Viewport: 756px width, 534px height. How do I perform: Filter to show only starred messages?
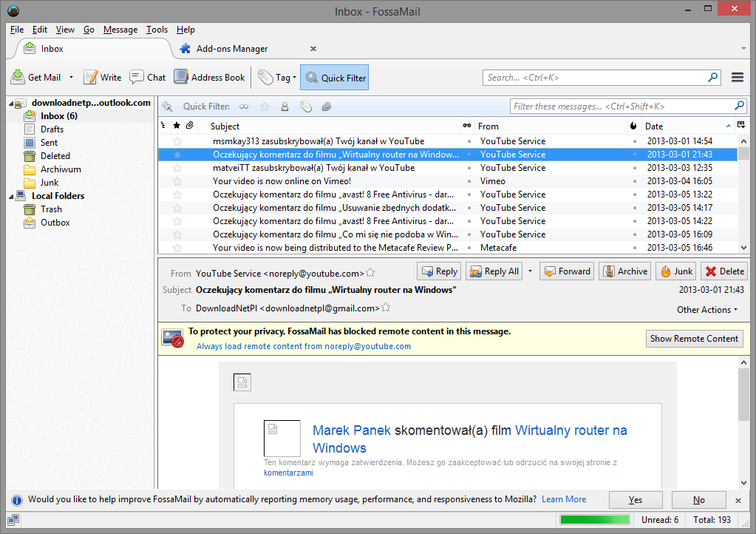(x=265, y=107)
